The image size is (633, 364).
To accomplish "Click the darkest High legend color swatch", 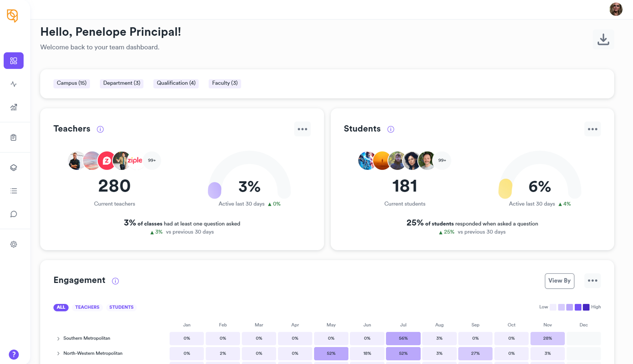I will (586, 307).
